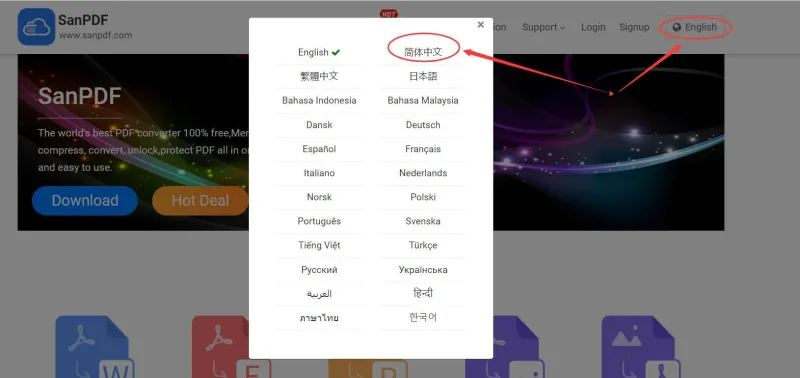Screen dimensions: 800x378
Task: Select Русский language option
Action: coord(319,270)
